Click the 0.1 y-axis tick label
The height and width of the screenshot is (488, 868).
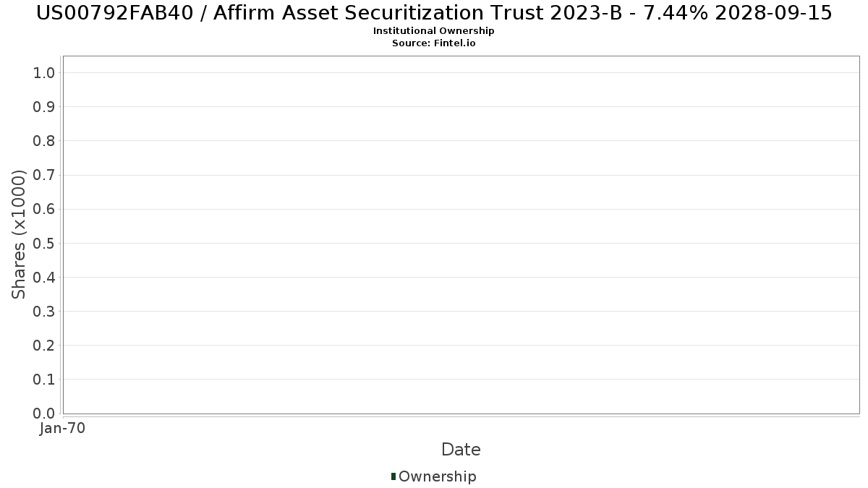(44, 380)
